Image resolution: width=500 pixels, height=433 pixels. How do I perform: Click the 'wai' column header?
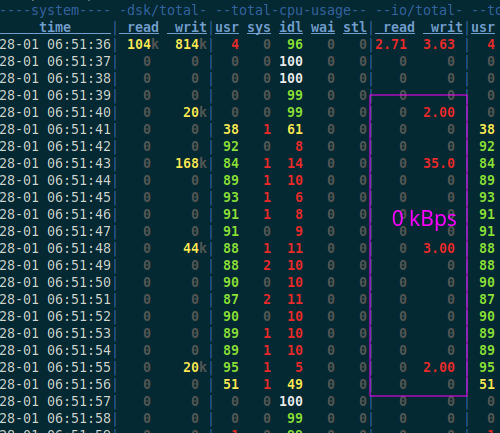tap(323, 27)
